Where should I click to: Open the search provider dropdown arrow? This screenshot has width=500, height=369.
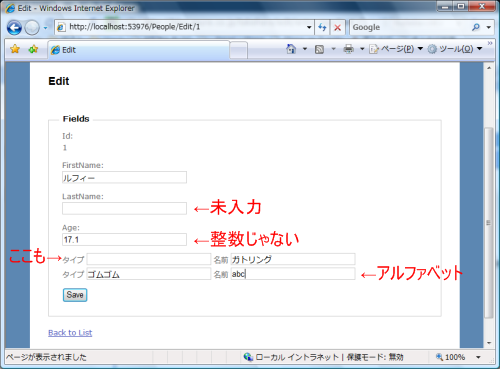click(x=489, y=27)
